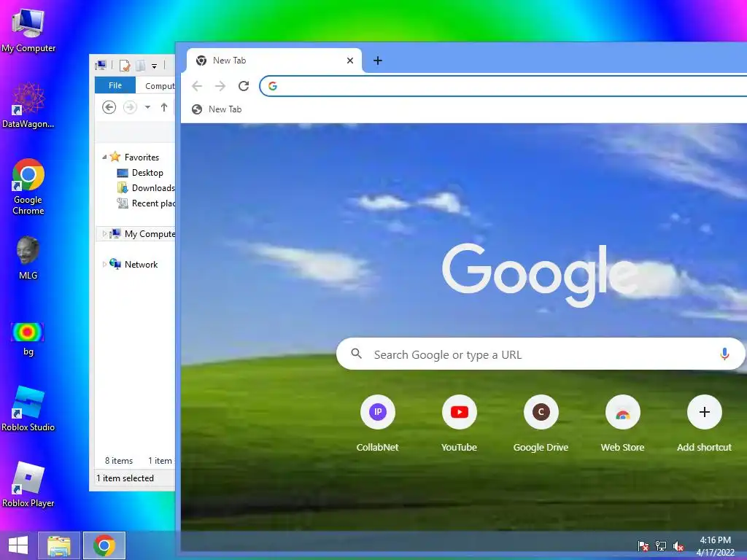Select Desktop under Favorites
The height and width of the screenshot is (560, 747).
coord(140,172)
